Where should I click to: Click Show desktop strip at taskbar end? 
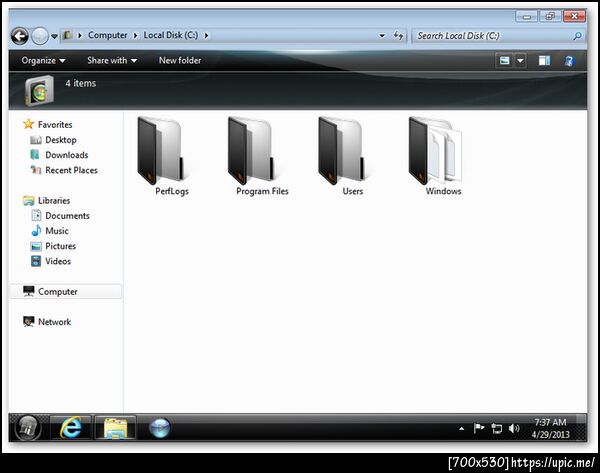pyautogui.click(x=582, y=427)
